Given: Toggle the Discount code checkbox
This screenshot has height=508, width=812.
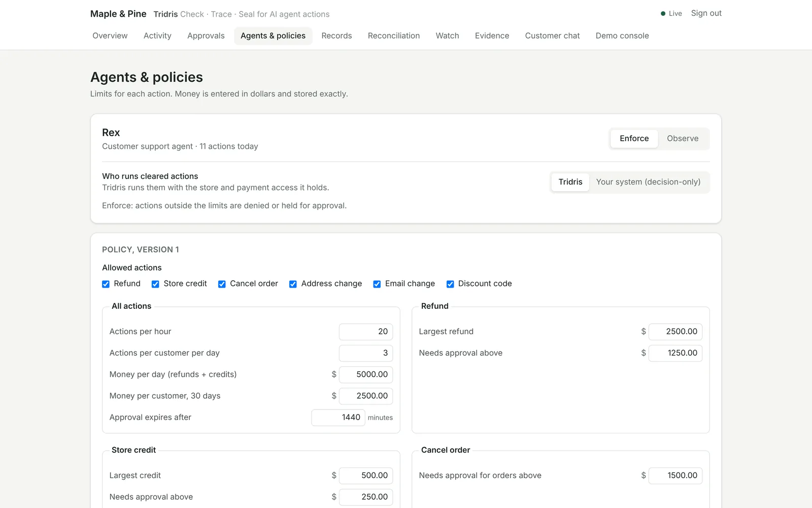Looking at the screenshot, I should point(450,284).
